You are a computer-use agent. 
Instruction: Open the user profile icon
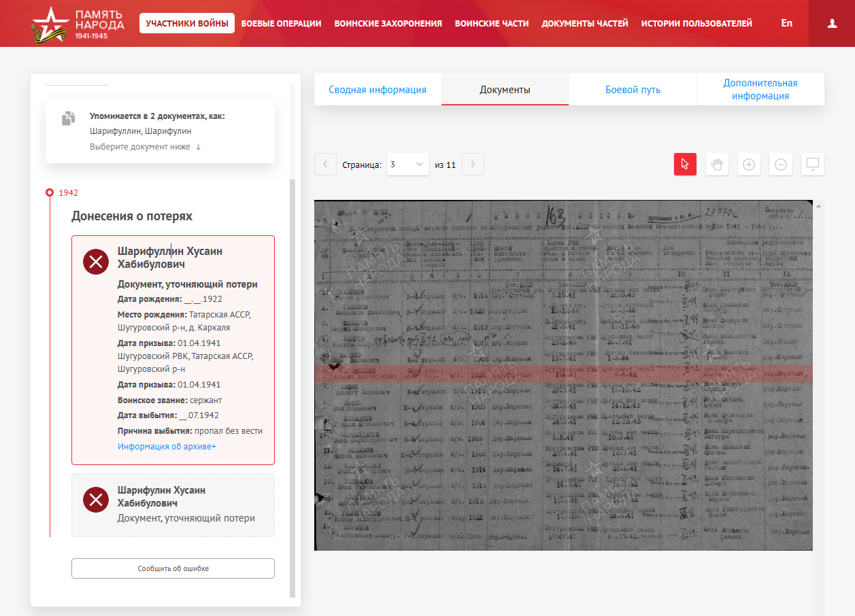click(x=832, y=23)
